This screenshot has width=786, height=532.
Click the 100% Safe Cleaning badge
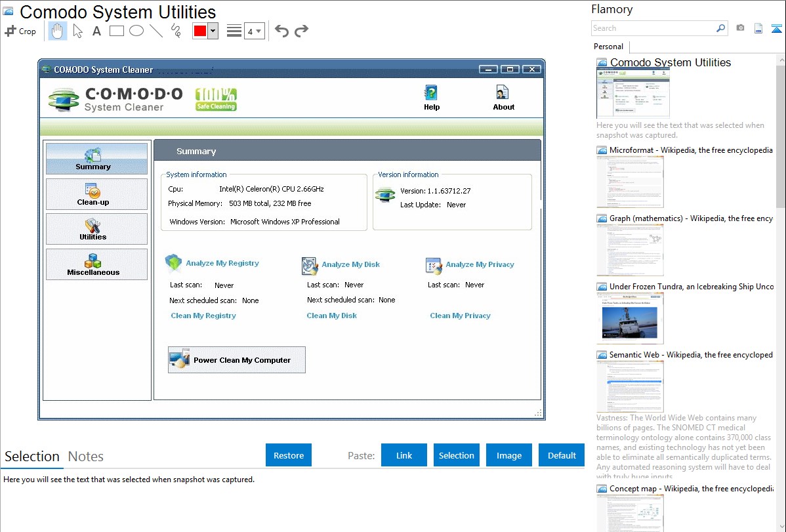coord(216,99)
